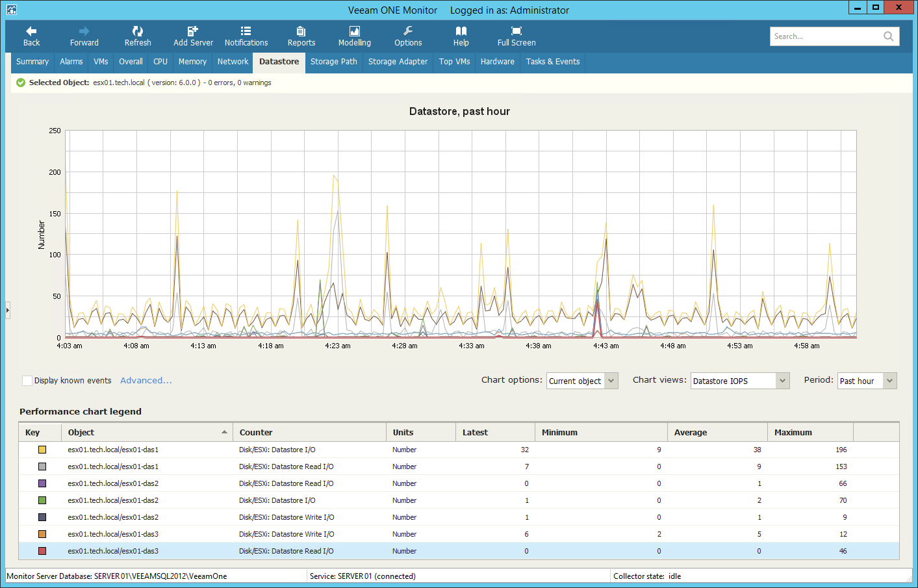This screenshot has width=918, height=588.
Task: Click the Key column header
Action: [x=40, y=432]
